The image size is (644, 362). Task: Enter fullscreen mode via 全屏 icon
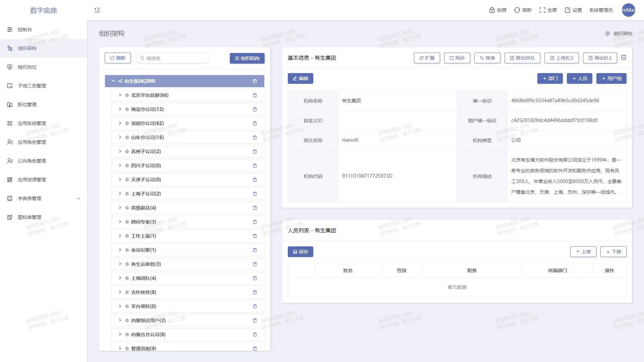pos(542,10)
